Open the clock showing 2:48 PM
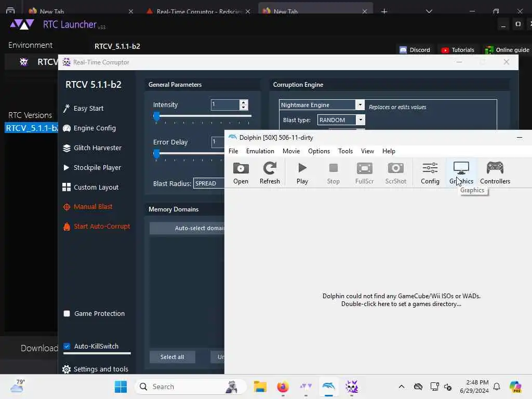532x399 pixels. [x=474, y=387]
